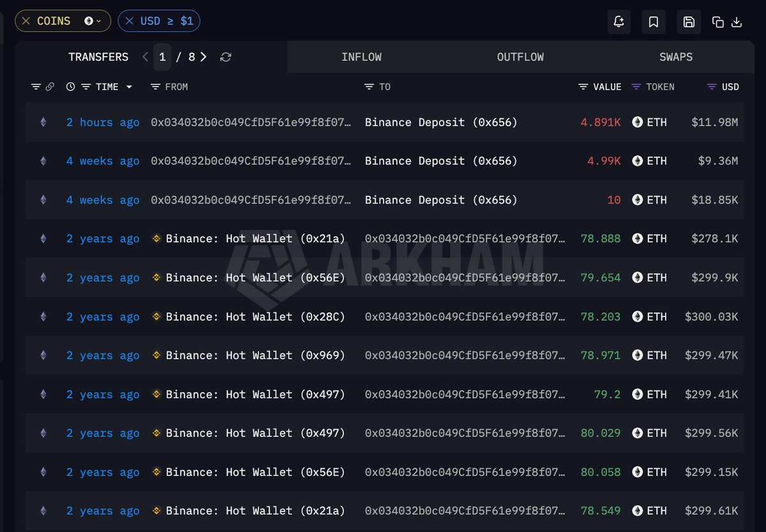Open recipient address in the $299.47K row

(465, 355)
